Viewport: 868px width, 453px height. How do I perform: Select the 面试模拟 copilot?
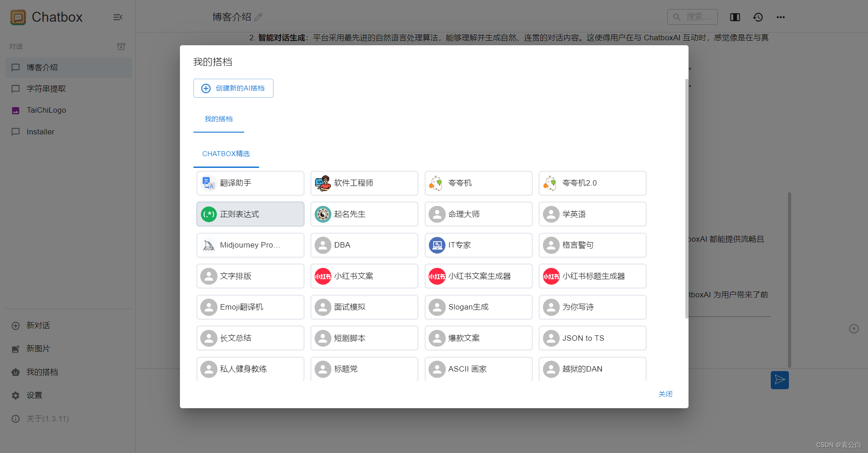coord(364,307)
